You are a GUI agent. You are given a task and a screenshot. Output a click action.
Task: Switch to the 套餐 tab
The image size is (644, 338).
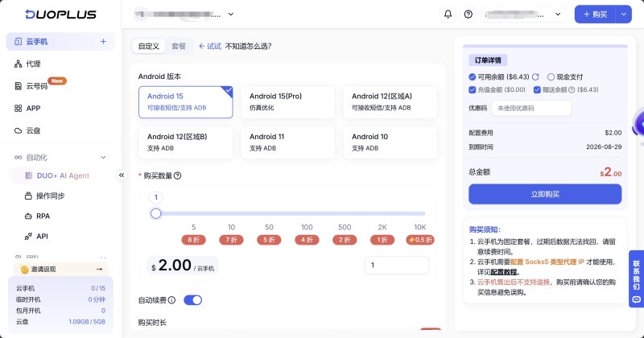(x=179, y=46)
